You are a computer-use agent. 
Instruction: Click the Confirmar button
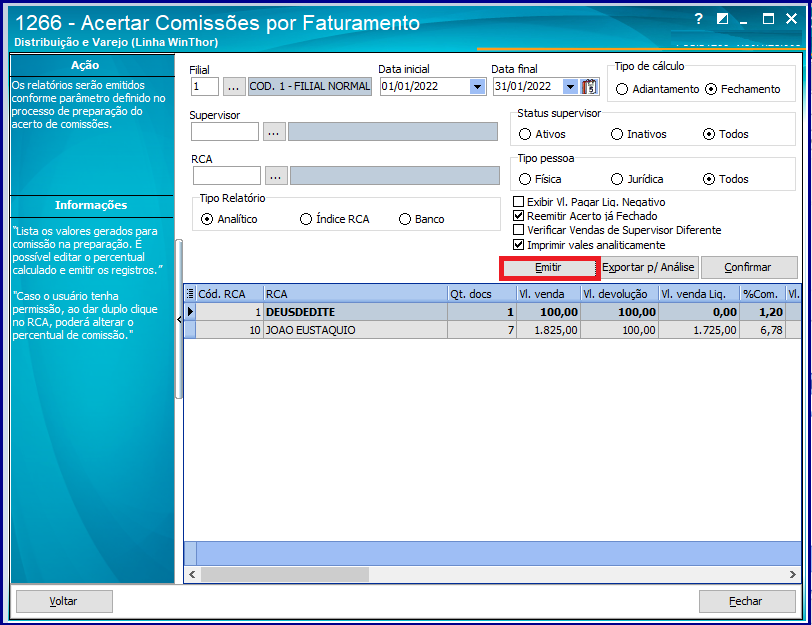click(749, 268)
